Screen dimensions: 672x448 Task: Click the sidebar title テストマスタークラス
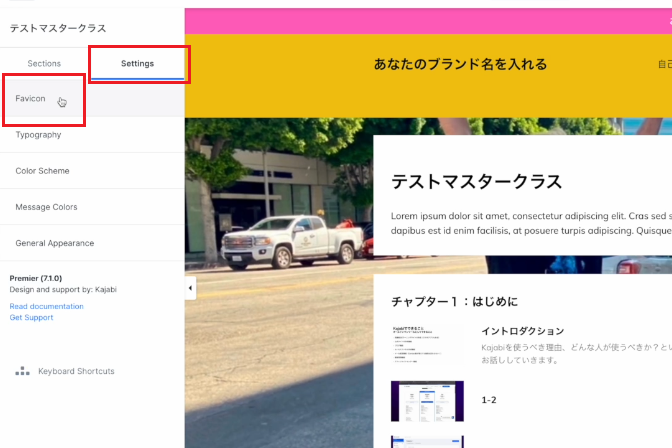tap(58, 28)
